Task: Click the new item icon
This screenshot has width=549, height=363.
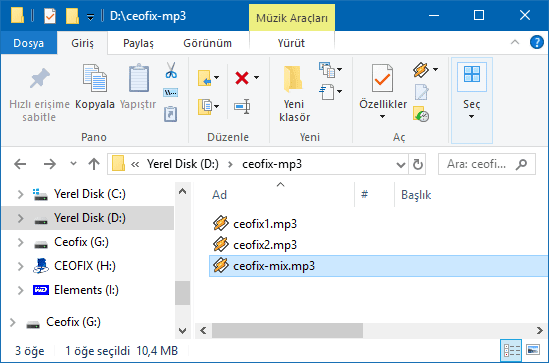Action: point(327,70)
